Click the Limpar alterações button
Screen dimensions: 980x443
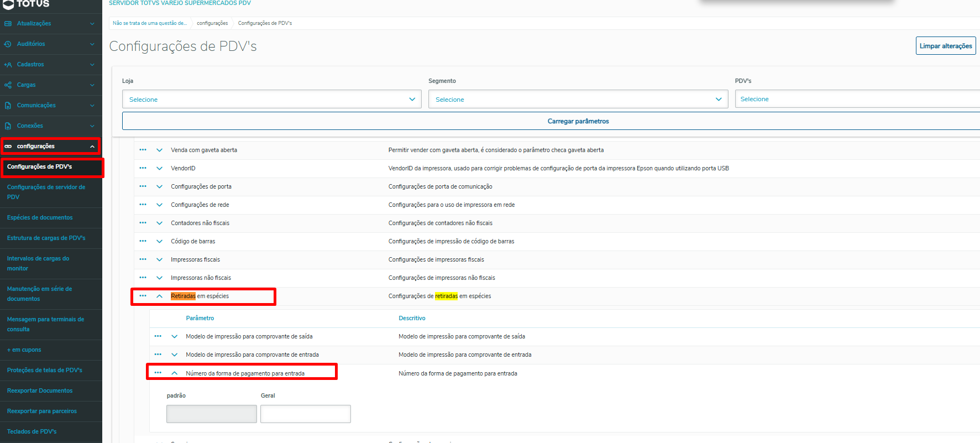click(x=946, y=46)
